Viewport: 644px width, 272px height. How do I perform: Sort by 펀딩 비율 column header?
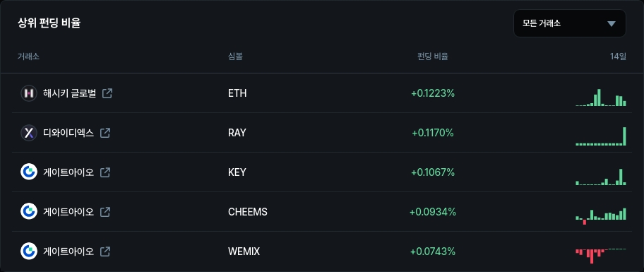point(432,57)
